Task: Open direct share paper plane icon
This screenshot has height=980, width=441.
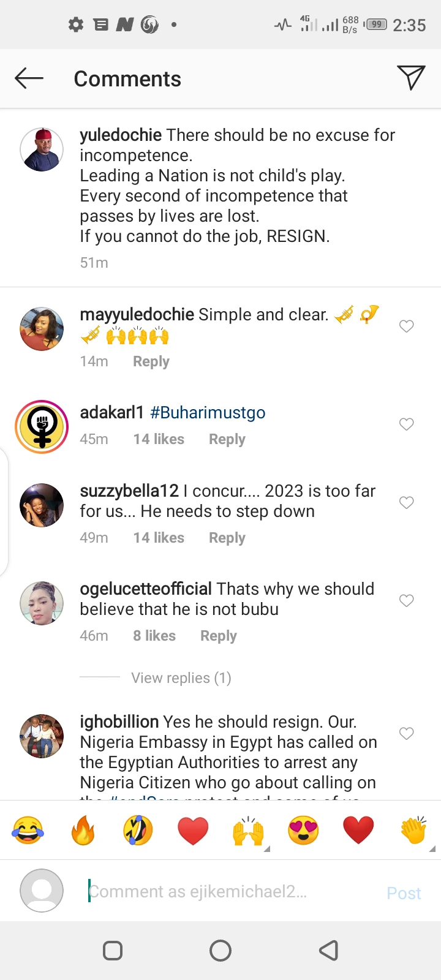Action: 411,78
